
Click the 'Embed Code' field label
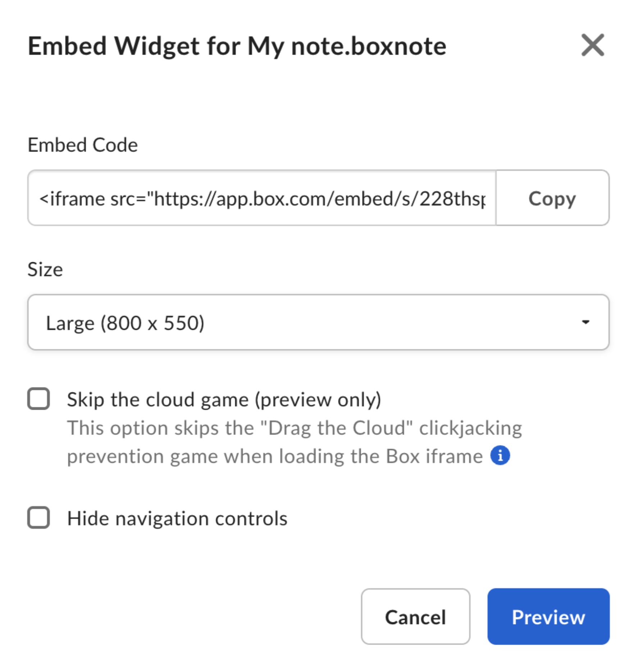click(x=83, y=145)
